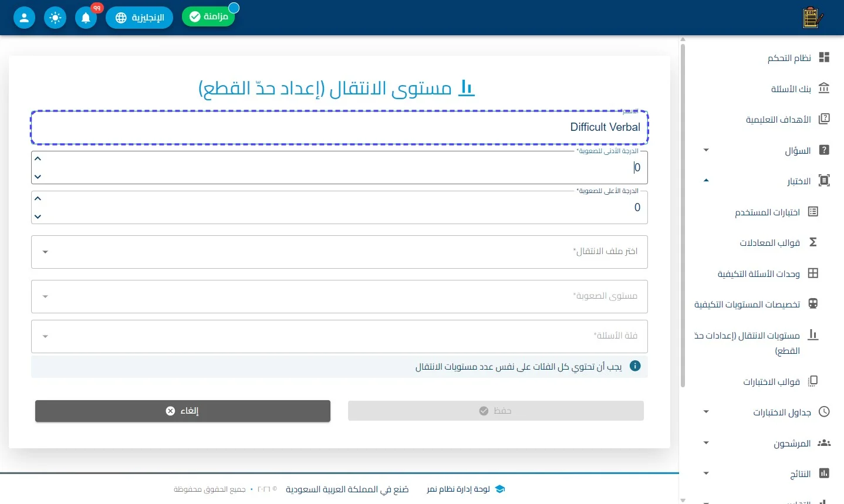Increase الدرجة الأدنى للصعوبة with up arrow
The image size is (844, 504).
point(38,158)
